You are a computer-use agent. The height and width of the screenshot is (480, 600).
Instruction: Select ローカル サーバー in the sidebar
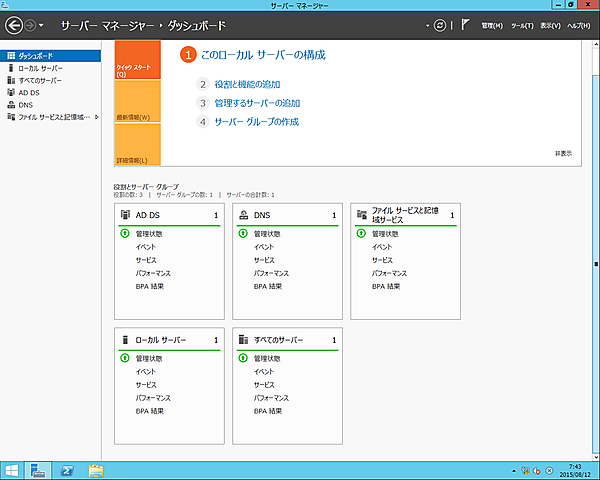coord(51,68)
